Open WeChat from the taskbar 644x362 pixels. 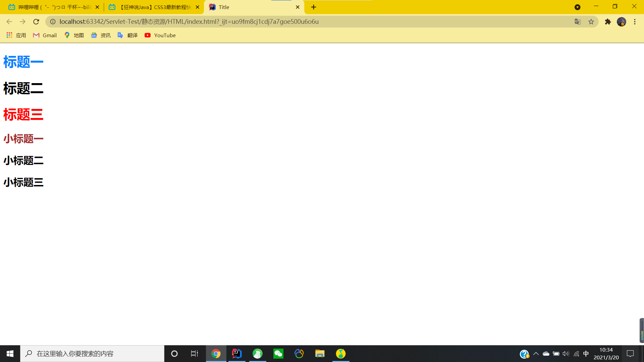278,353
